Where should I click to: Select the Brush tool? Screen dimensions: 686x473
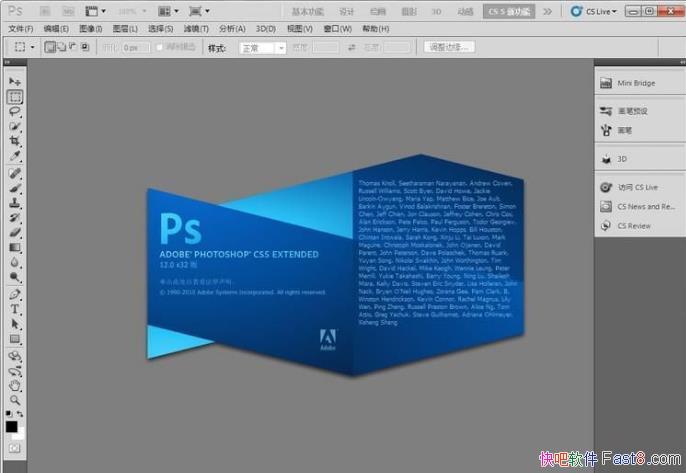(x=14, y=188)
